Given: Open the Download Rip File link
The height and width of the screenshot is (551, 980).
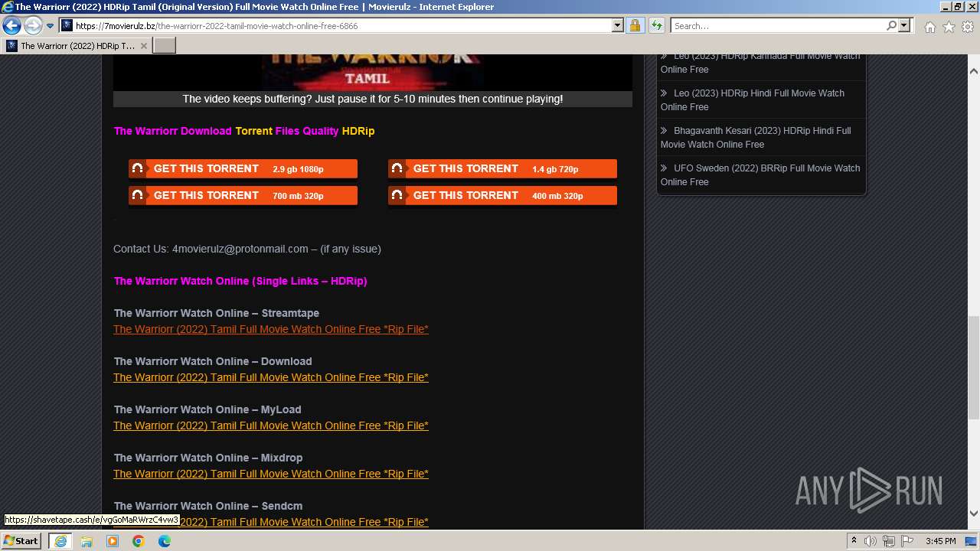Looking at the screenshot, I should 271,377.
